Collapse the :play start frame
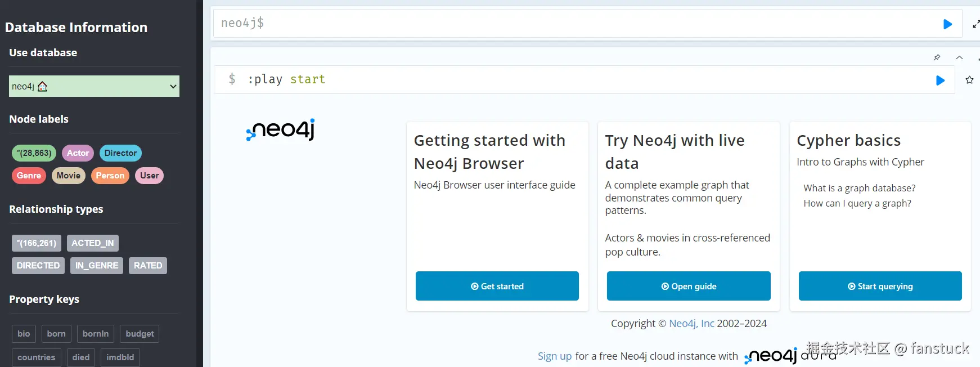980x367 pixels. 959,57
